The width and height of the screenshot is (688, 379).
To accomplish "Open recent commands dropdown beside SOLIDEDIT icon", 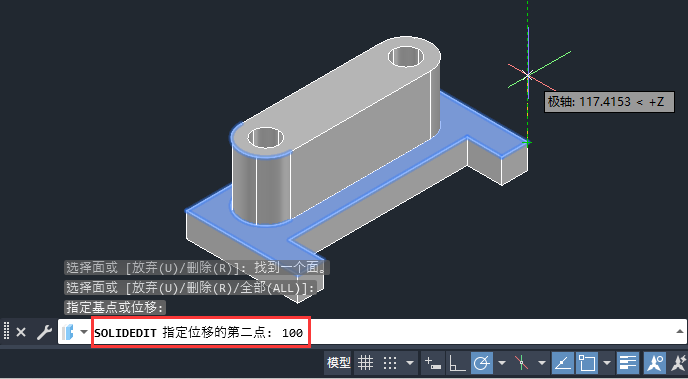I will (84, 333).
